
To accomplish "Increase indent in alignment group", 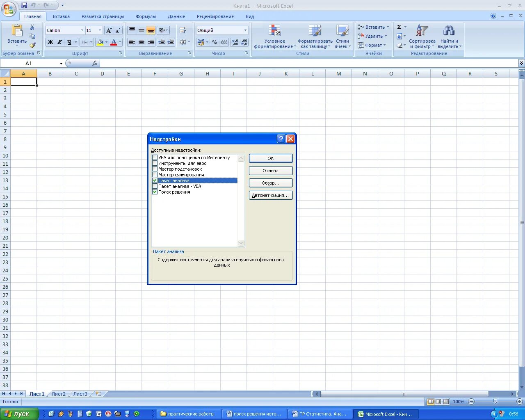I will (171, 42).
